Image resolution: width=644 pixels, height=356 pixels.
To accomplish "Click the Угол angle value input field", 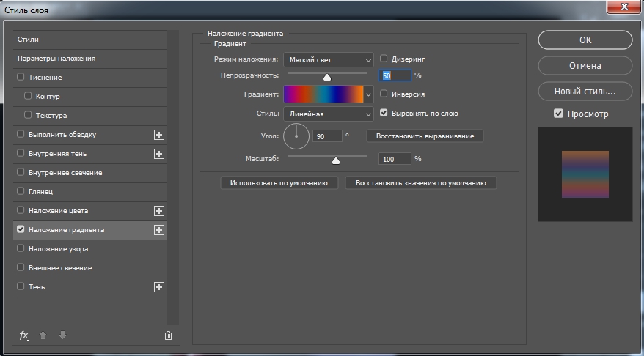I will (327, 136).
